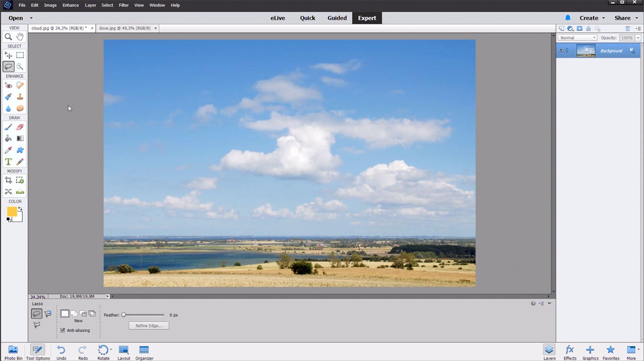Screen dimensions: 644x361
Task: Click the yellow foreground color swatch
Action: coord(12,211)
